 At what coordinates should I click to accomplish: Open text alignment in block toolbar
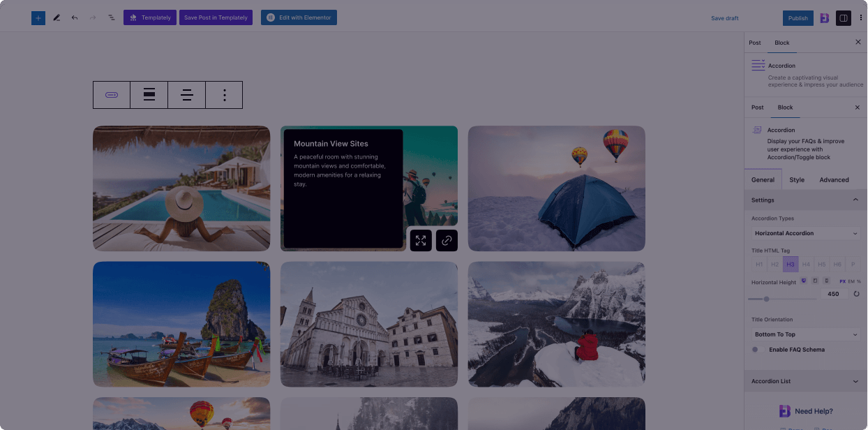187,95
